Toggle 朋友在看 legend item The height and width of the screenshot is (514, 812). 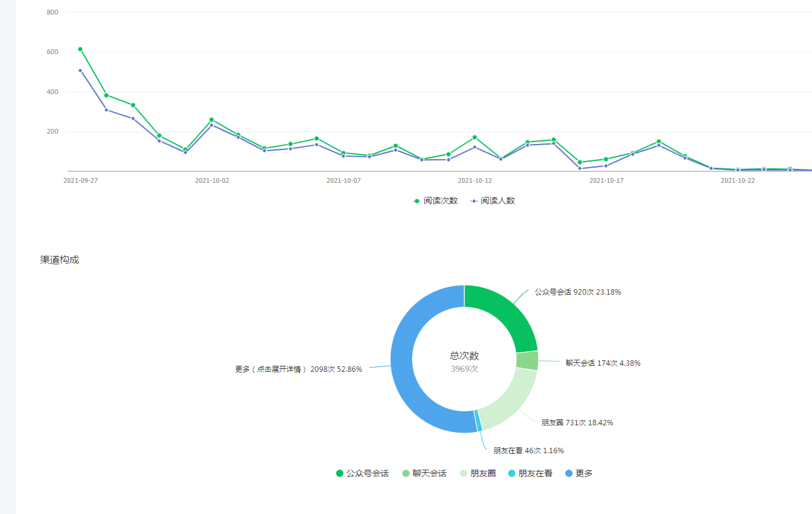tap(530, 473)
